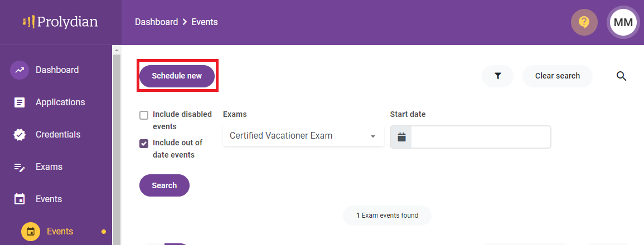Open the Exams dropdown selector
Screen dimensions: 644x245
303,136
